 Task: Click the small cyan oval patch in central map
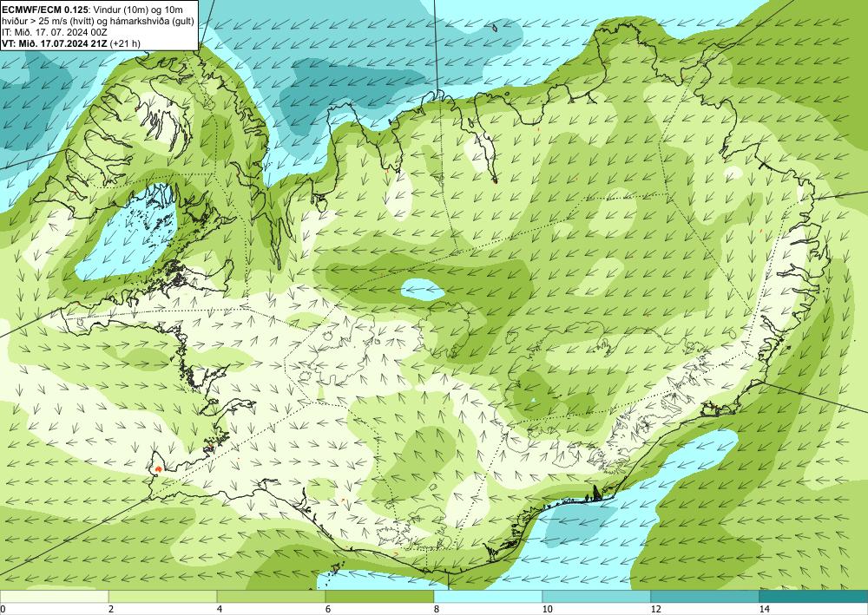click(423, 290)
